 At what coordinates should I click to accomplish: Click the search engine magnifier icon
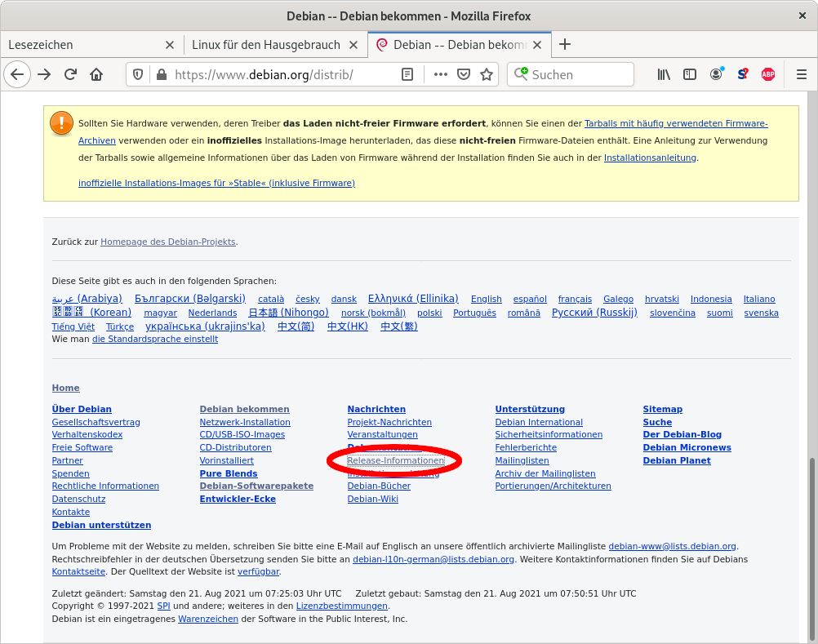pos(521,74)
